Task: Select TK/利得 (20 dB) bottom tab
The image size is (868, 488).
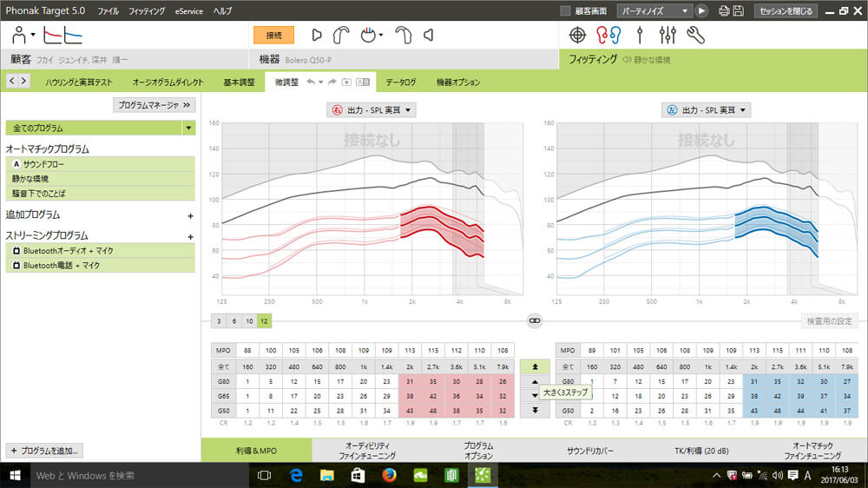Action: click(701, 451)
